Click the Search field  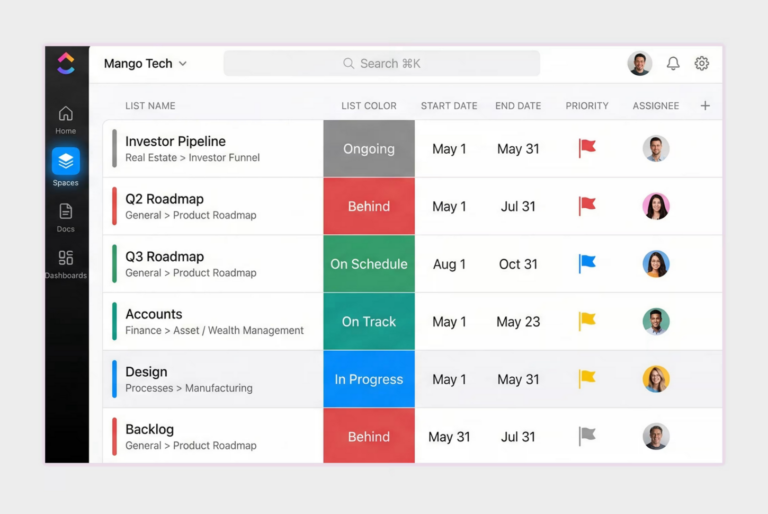pyautogui.click(x=382, y=63)
